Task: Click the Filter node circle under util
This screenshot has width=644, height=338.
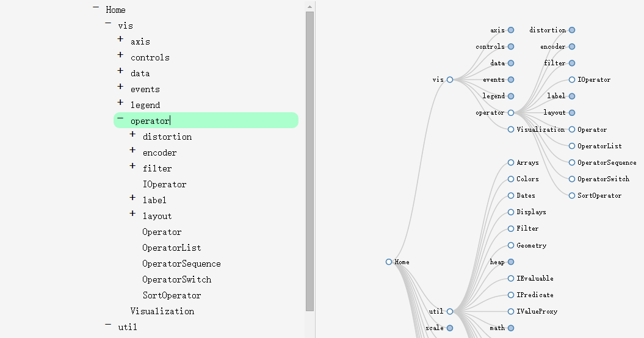Action: coord(511,229)
